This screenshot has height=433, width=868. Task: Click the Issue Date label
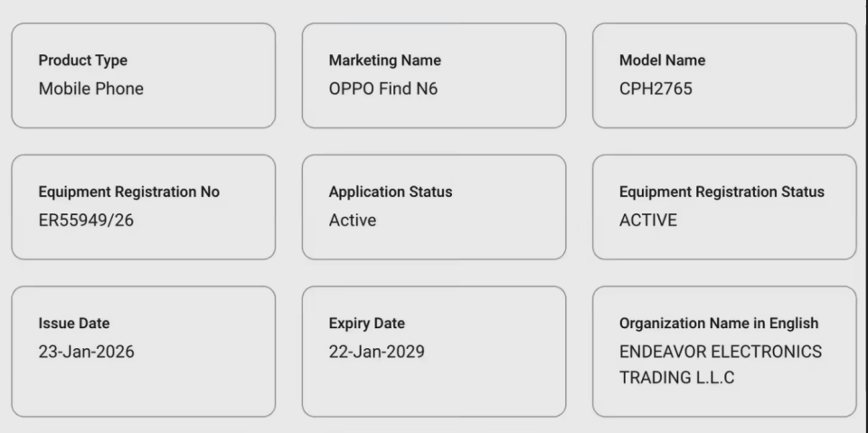[x=73, y=324]
